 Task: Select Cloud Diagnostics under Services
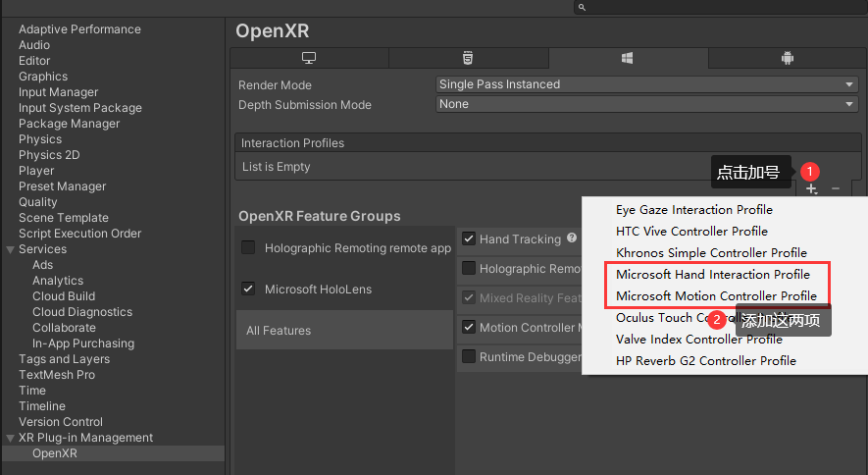pyautogui.click(x=82, y=312)
